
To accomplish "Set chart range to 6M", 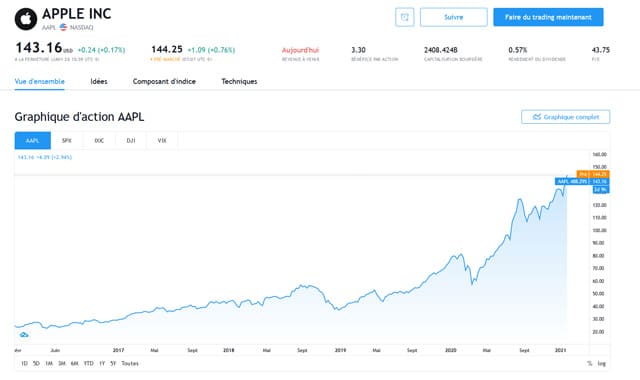I will (74, 363).
